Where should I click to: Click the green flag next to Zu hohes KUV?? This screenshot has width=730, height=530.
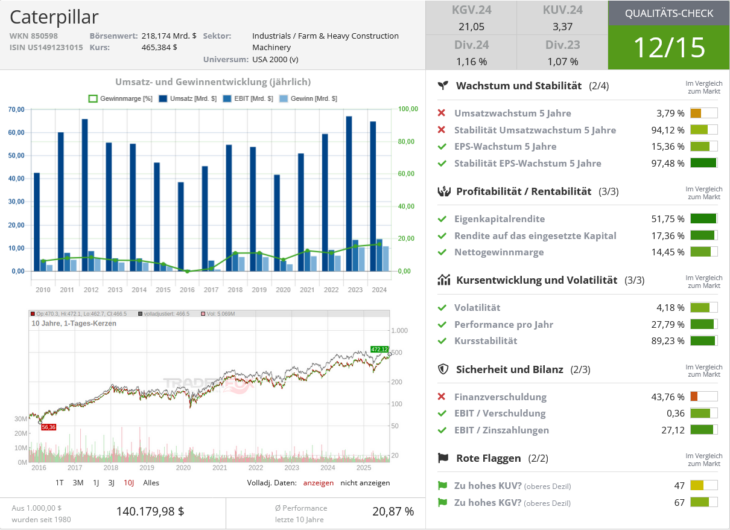[x=442, y=485]
